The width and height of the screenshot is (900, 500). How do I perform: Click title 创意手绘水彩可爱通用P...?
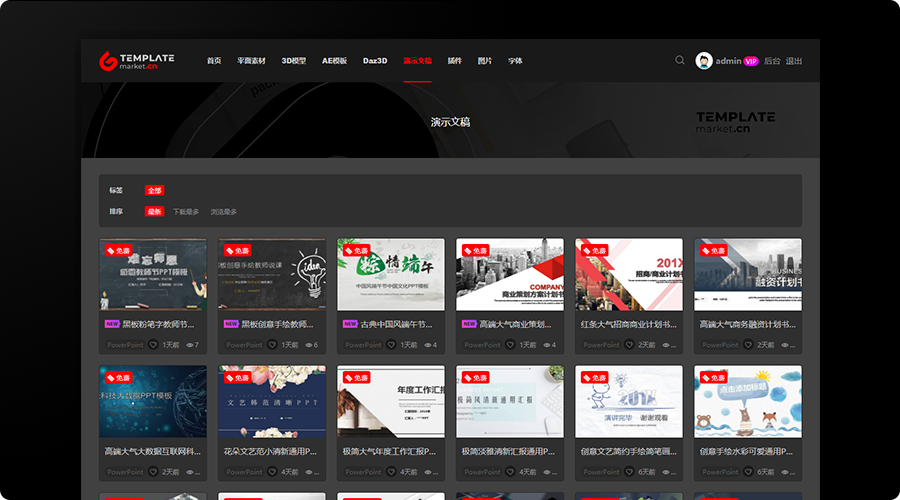[746, 451]
